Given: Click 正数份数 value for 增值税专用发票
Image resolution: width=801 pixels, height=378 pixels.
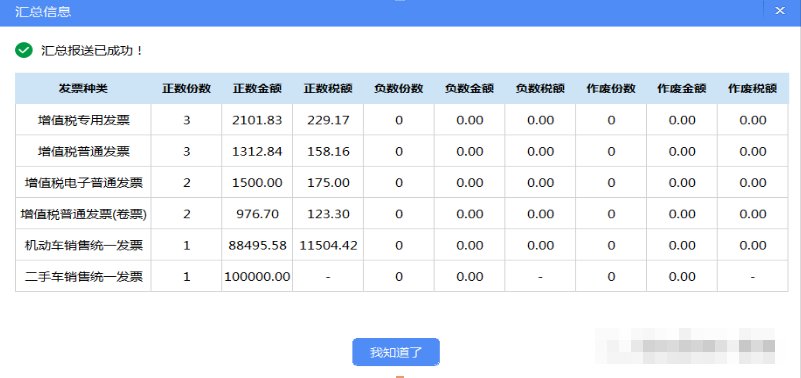Looking at the screenshot, I should [x=186, y=120].
